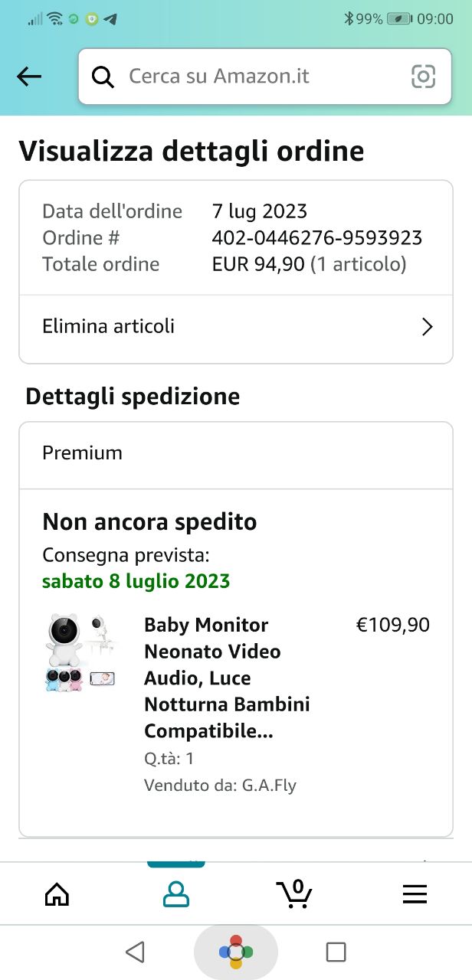Viewport: 472px width, 980px height.
Task: Tap the Telegram notification icon
Action: 110,19
